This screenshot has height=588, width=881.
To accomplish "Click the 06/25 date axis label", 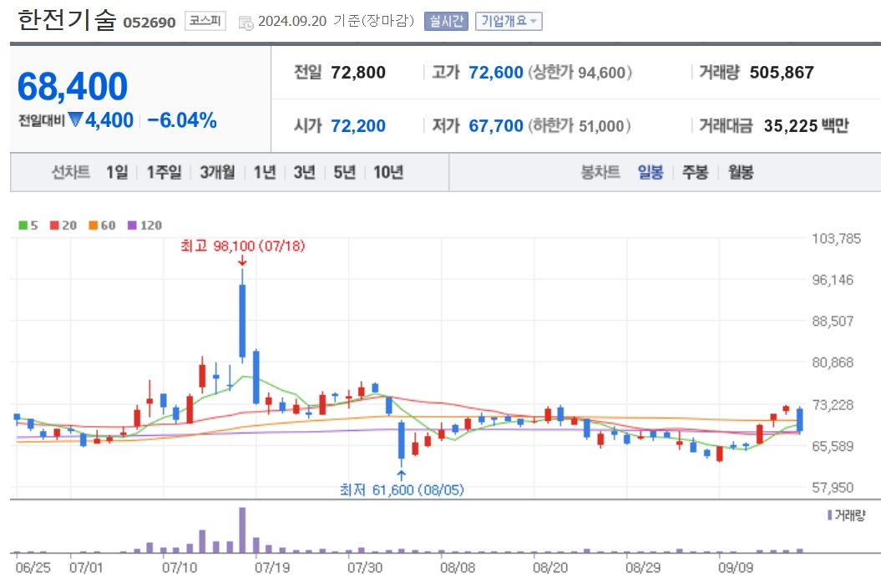I will pos(33,568).
